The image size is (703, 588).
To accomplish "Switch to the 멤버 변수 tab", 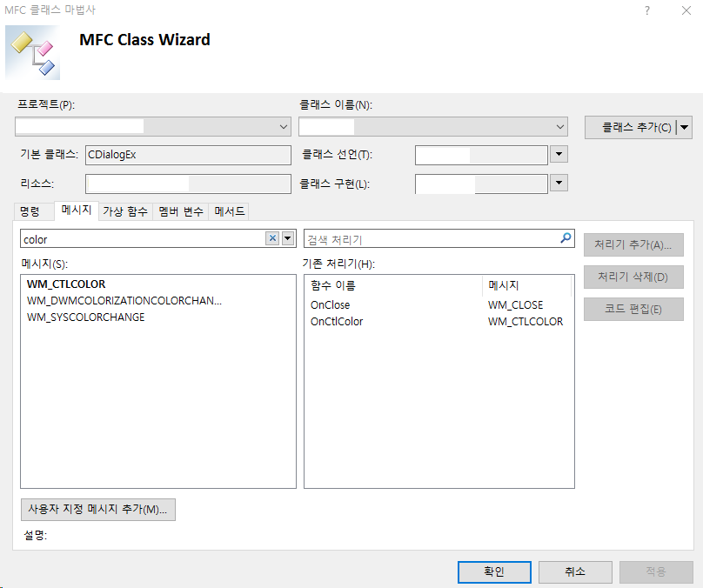I will click(x=181, y=211).
